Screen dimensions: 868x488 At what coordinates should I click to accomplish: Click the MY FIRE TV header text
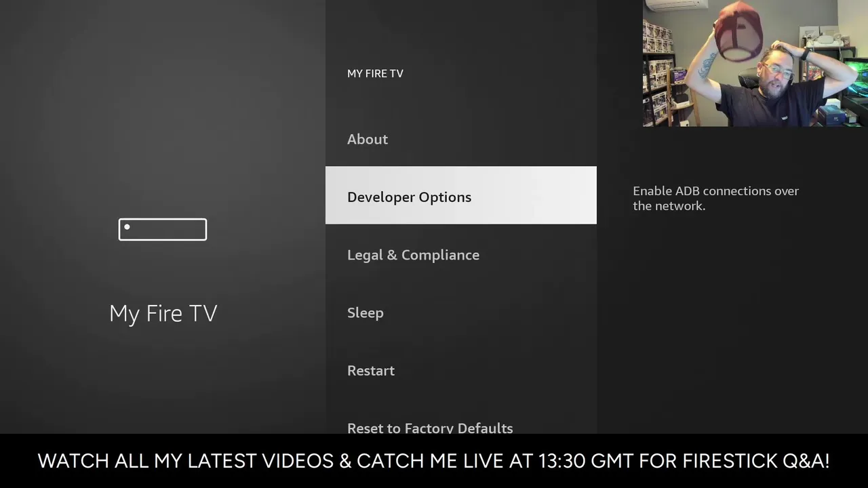[375, 73]
